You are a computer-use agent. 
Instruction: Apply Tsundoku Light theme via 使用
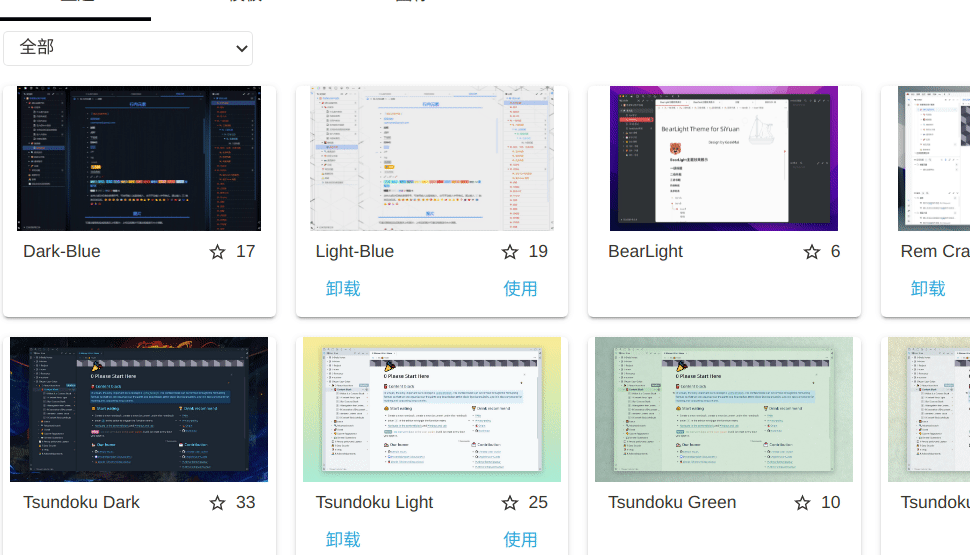coord(520,540)
